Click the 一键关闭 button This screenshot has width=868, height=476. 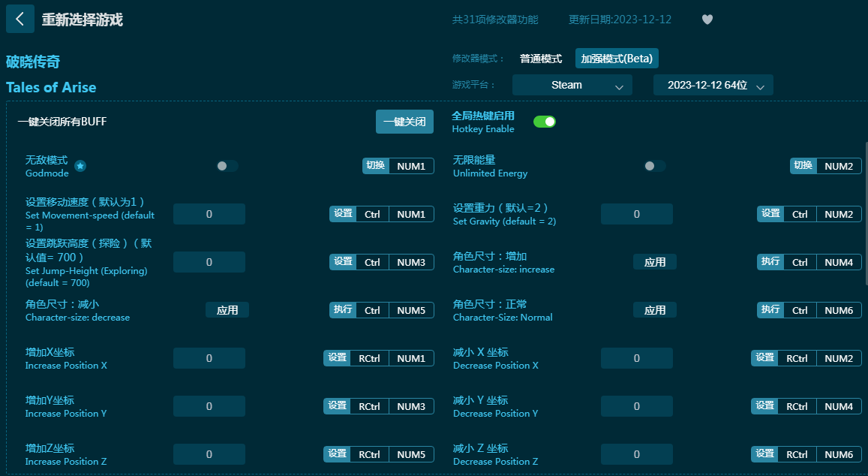click(404, 122)
